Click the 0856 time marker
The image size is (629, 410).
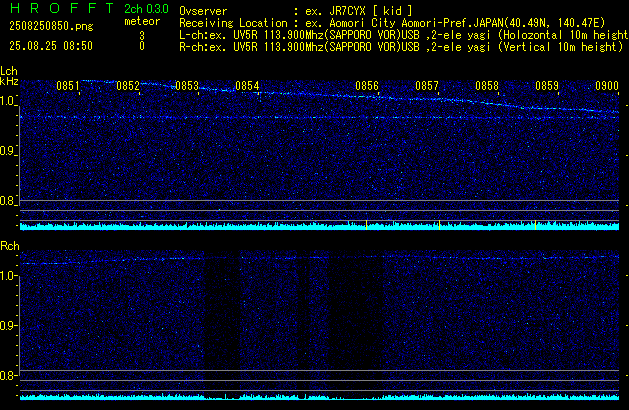(x=367, y=86)
